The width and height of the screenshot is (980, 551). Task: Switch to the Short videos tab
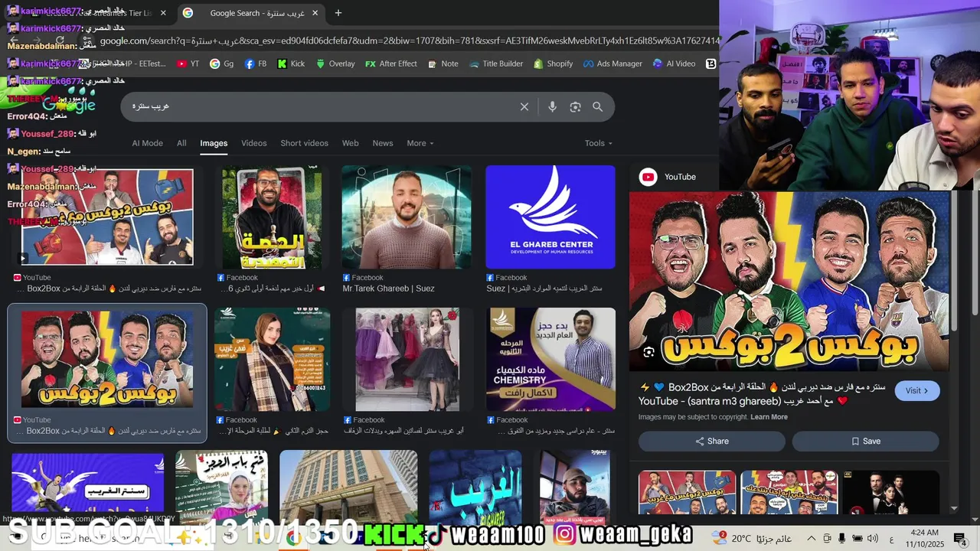[304, 143]
